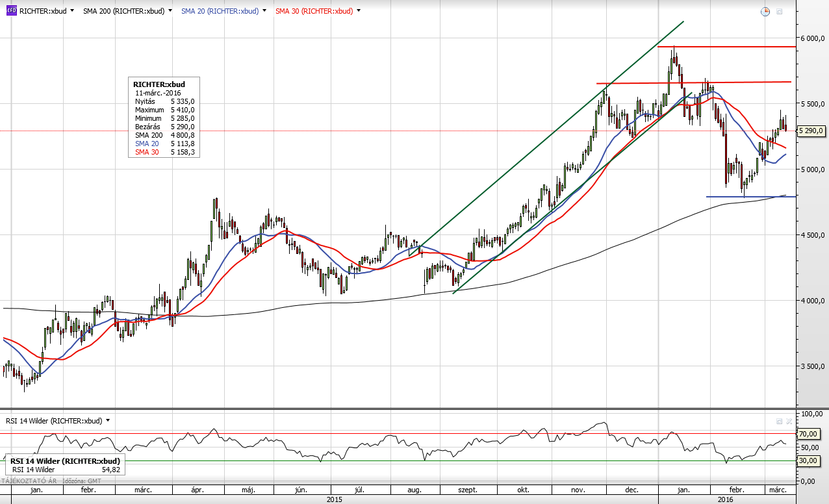Viewport: 829px width, 504px height.
Task: Select the blue support line near 4800
Action: point(747,196)
